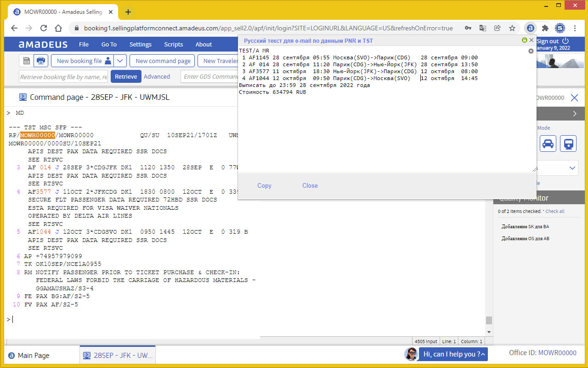588x368 pixels.
Task: Click flight number 1044 in segment 5
Action: (44, 232)
